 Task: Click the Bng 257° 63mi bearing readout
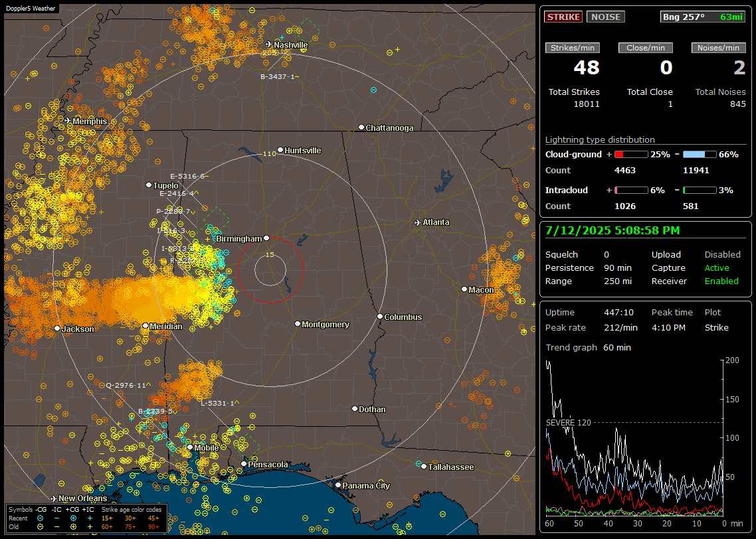click(x=703, y=17)
